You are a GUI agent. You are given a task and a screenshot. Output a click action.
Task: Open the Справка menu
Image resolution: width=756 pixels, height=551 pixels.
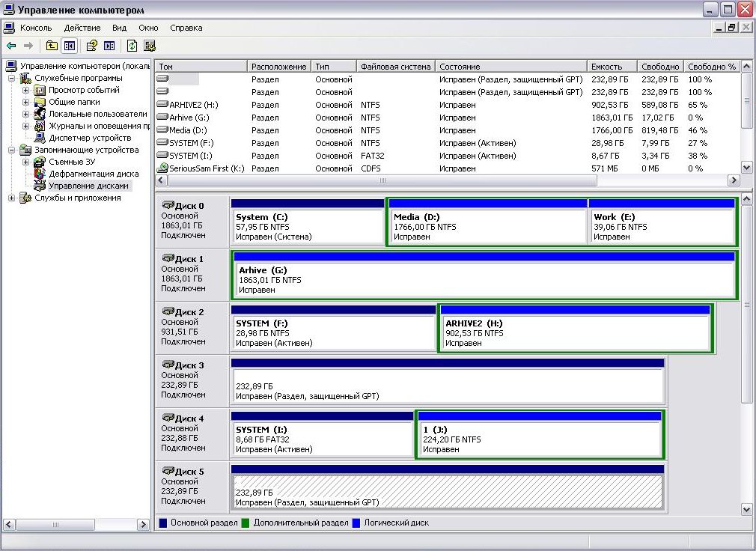[x=186, y=28]
